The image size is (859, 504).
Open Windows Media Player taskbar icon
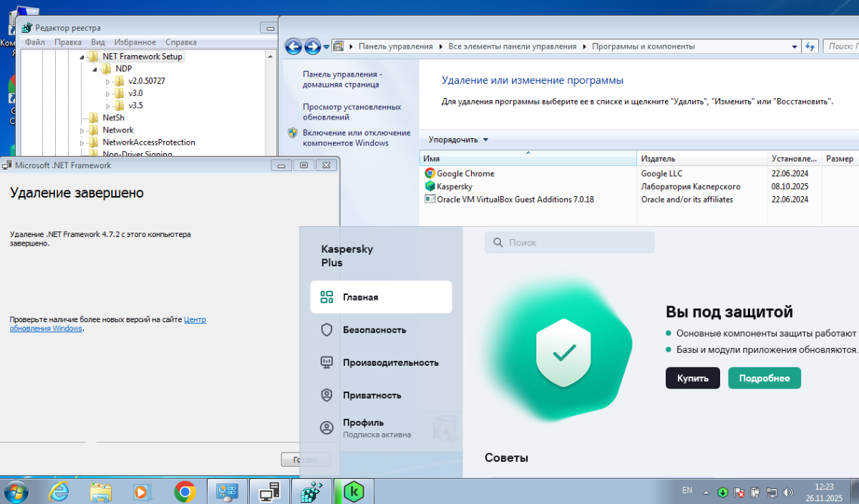coord(142,491)
